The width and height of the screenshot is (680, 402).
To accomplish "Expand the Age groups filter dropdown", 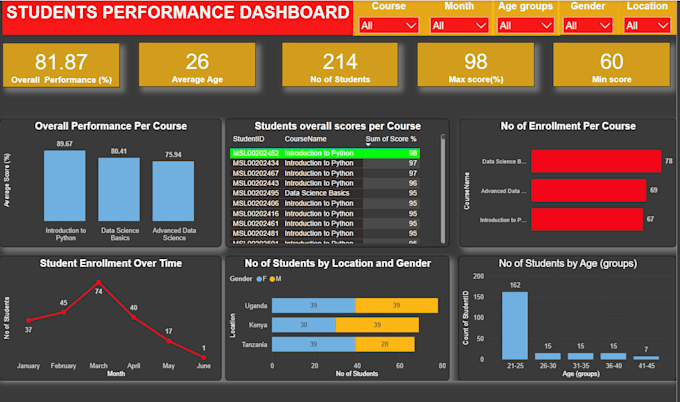I will tap(526, 26).
